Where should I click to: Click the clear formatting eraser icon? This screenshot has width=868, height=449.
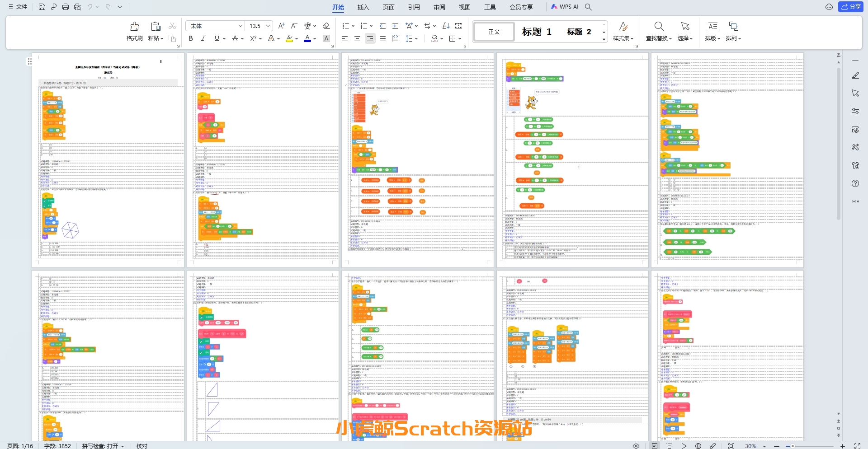click(x=326, y=26)
